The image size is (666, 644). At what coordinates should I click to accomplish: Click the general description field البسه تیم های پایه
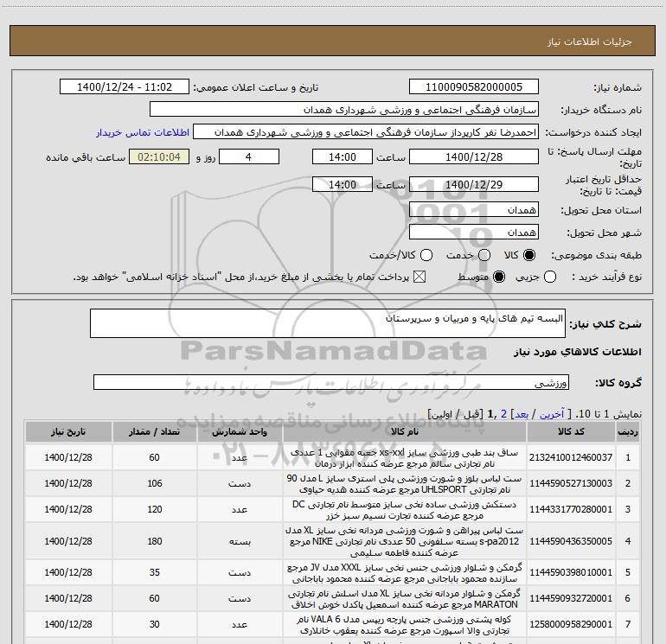[328, 323]
